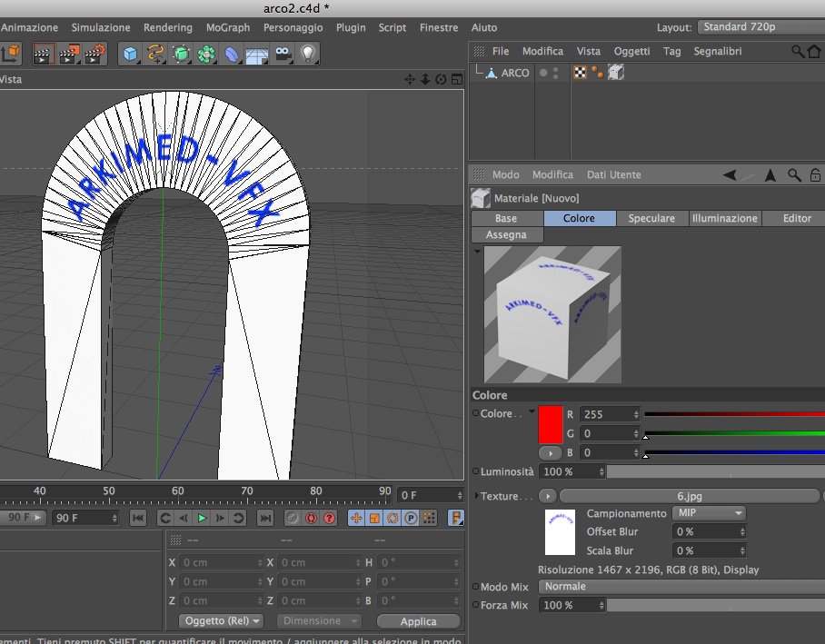825x644 pixels.
Task: Expand the Layout Standard 720p dropdown
Action: click(x=760, y=27)
